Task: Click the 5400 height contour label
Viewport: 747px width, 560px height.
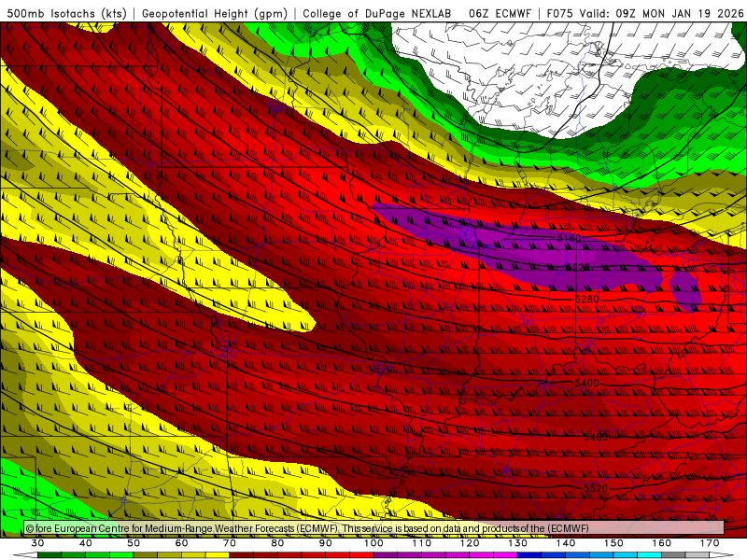Action: (x=587, y=383)
